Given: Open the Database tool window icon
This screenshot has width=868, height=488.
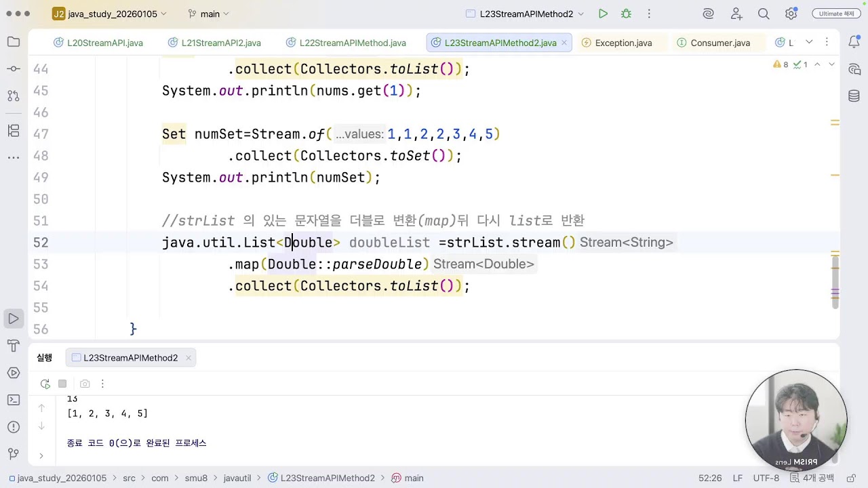Looking at the screenshot, I should point(854,96).
